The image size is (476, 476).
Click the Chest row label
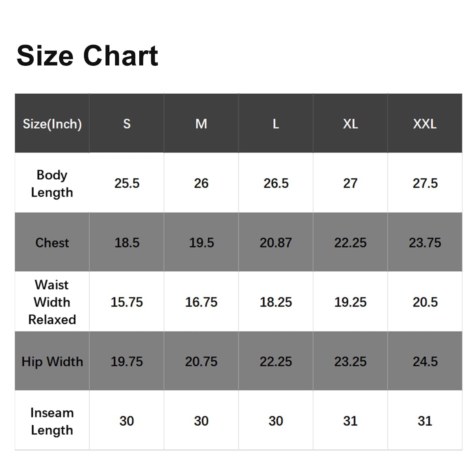coord(52,242)
